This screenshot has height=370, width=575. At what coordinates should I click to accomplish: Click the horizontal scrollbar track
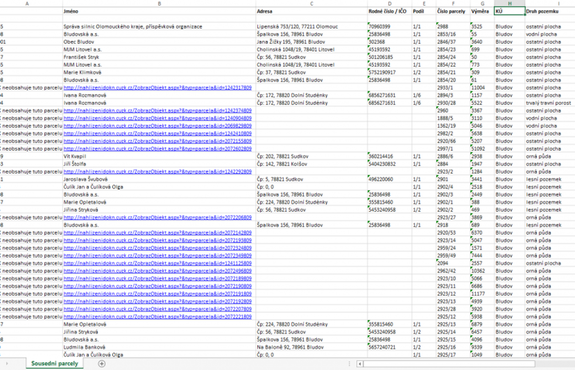point(449,364)
